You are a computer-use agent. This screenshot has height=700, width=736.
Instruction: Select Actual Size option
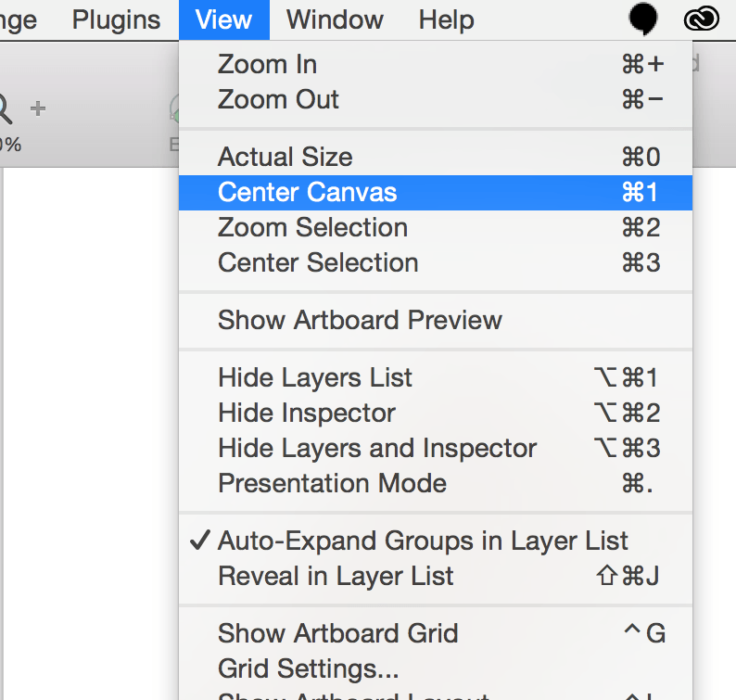pyautogui.click(x=286, y=158)
